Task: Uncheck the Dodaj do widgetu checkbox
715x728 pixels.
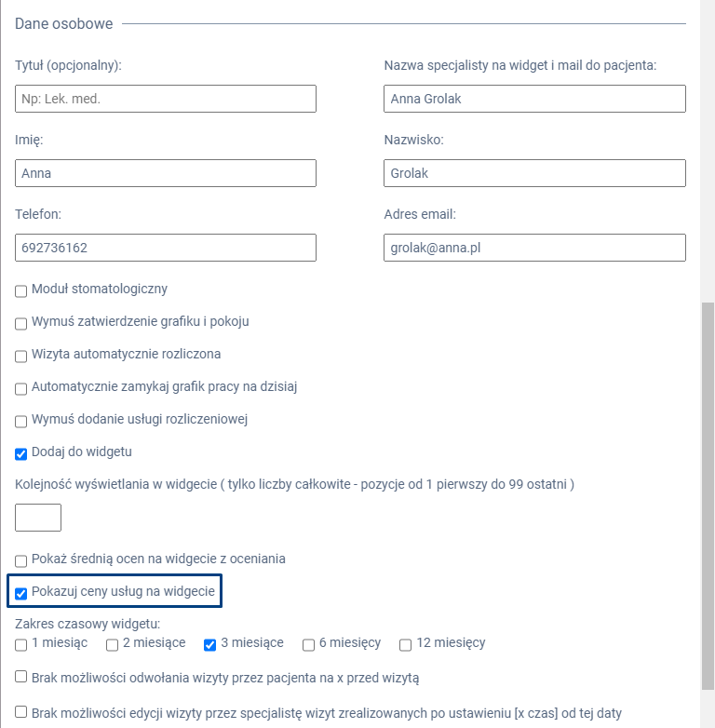Action: point(21,454)
